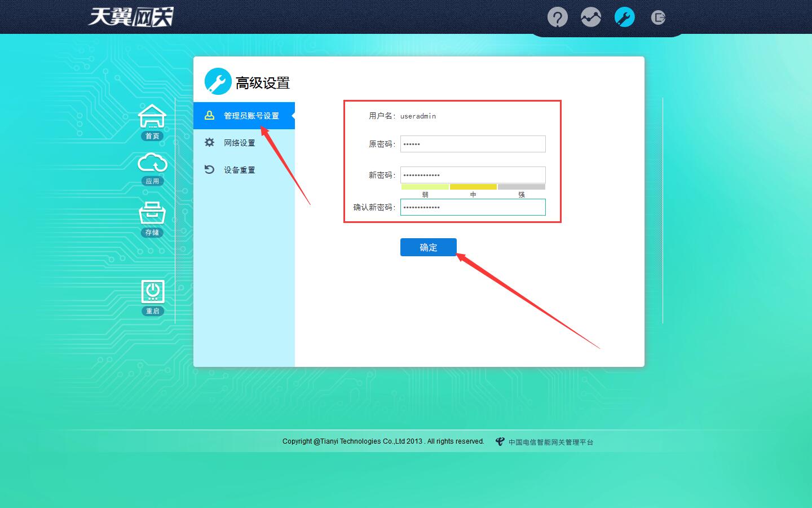This screenshot has height=508, width=812.
Task: Click the 强 password strength segment
Action: [x=522, y=187]
